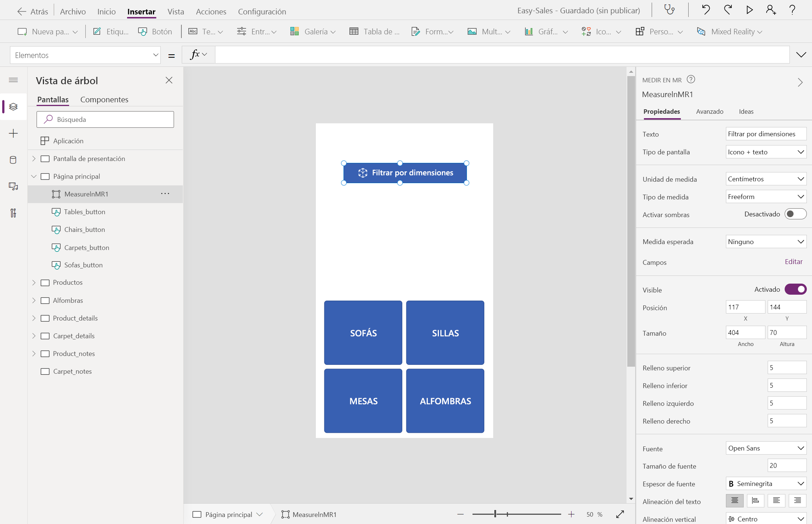Click the zoom slider track

pos(516,514)
